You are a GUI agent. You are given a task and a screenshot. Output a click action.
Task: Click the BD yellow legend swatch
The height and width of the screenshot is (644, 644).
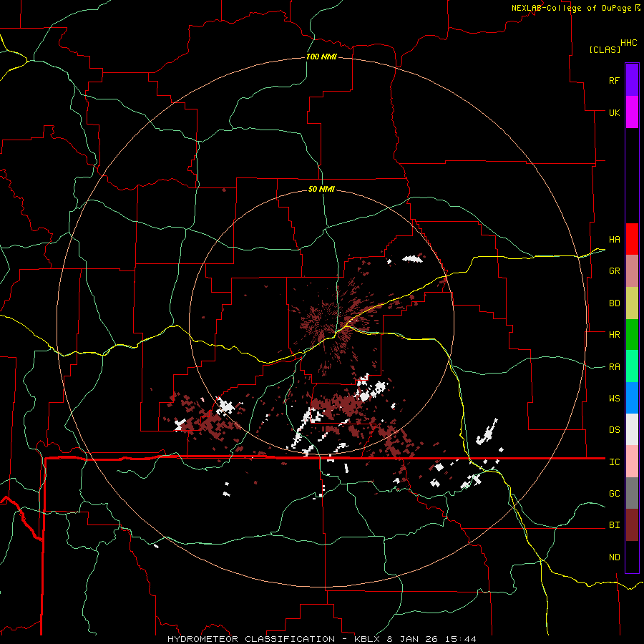632,303
